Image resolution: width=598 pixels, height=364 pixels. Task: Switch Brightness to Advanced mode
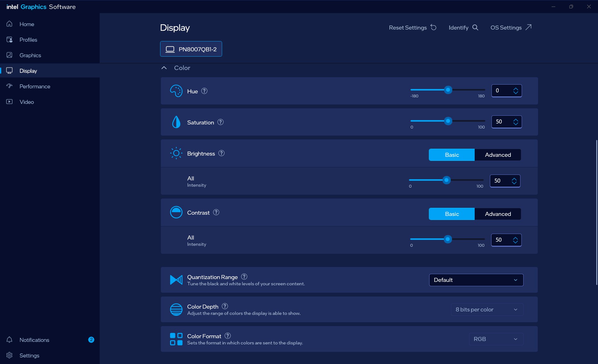click(x=498, y=155)
